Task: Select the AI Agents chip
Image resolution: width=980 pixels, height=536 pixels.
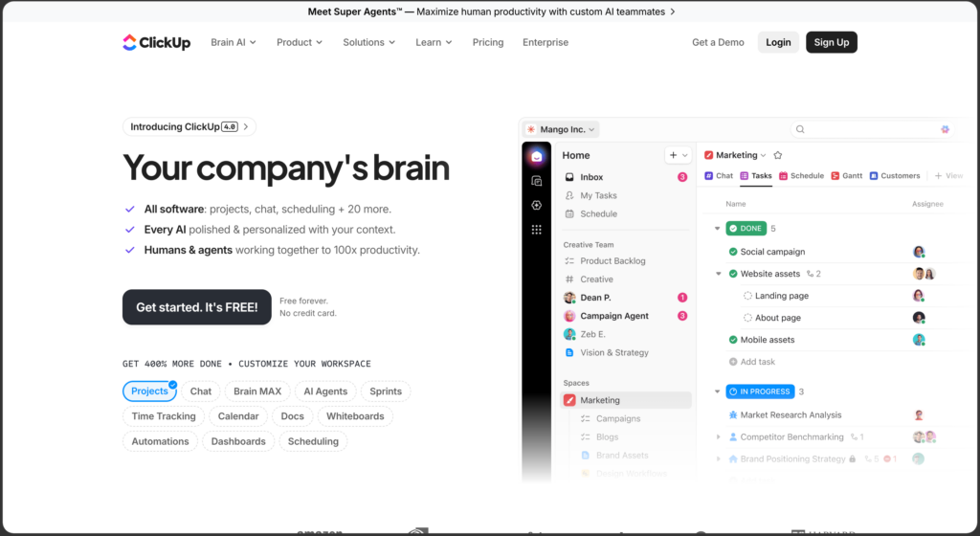Action: point(325,391)
